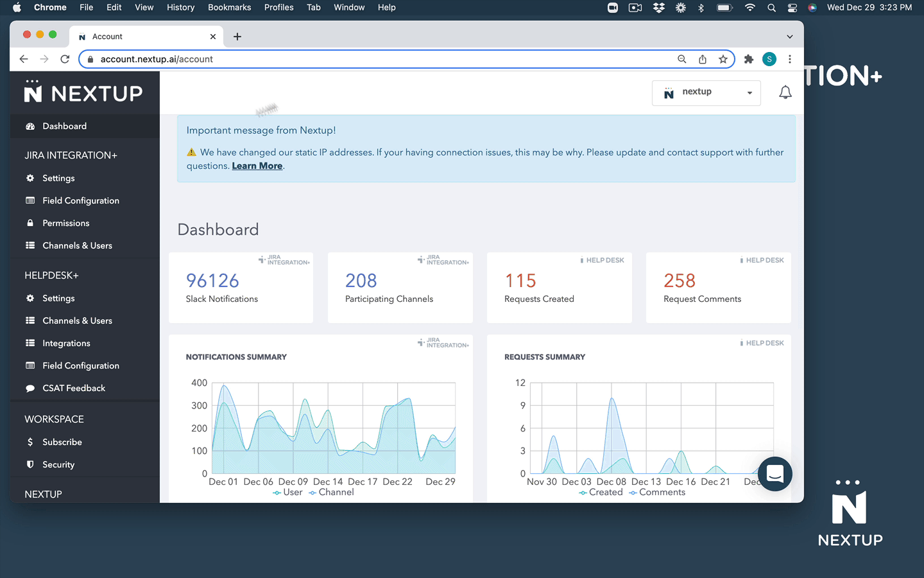Image resolution: width=924 pixels, height=578 pixels.
Task: Open Channels & Users under HelpDesk+
Action: point(85,320)
